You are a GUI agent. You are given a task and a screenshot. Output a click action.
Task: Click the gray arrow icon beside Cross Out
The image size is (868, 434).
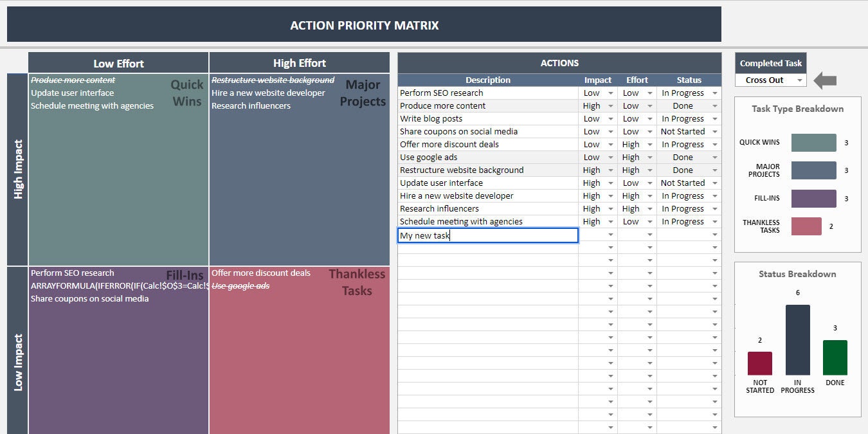click(x=825, y=80)
